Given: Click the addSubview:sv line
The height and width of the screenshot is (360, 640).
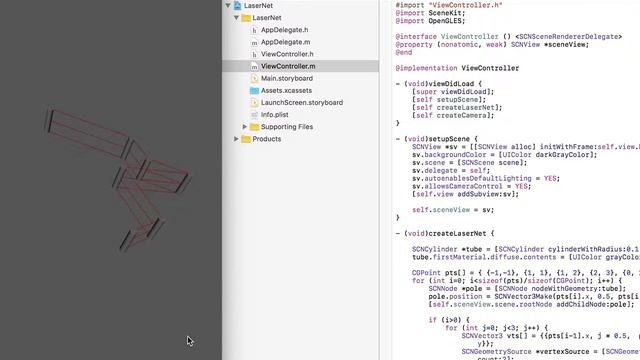Looking at the screenshot, I should (465, 194).
